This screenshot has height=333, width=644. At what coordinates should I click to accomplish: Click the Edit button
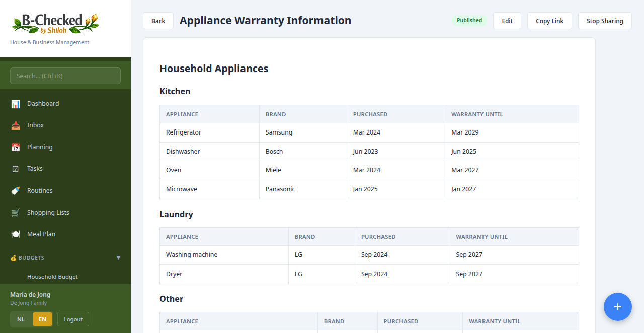(x=507, y=21)
